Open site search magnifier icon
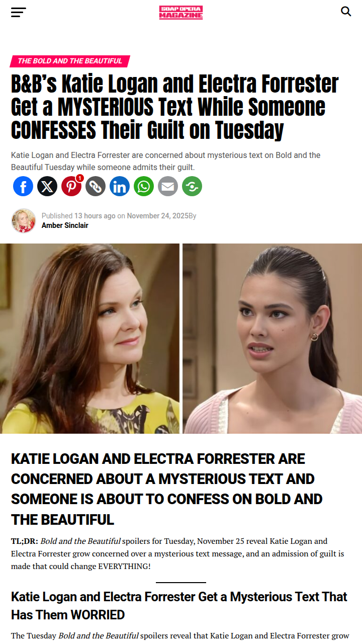The width and height of the screenshot is (362, 644). 346,11
